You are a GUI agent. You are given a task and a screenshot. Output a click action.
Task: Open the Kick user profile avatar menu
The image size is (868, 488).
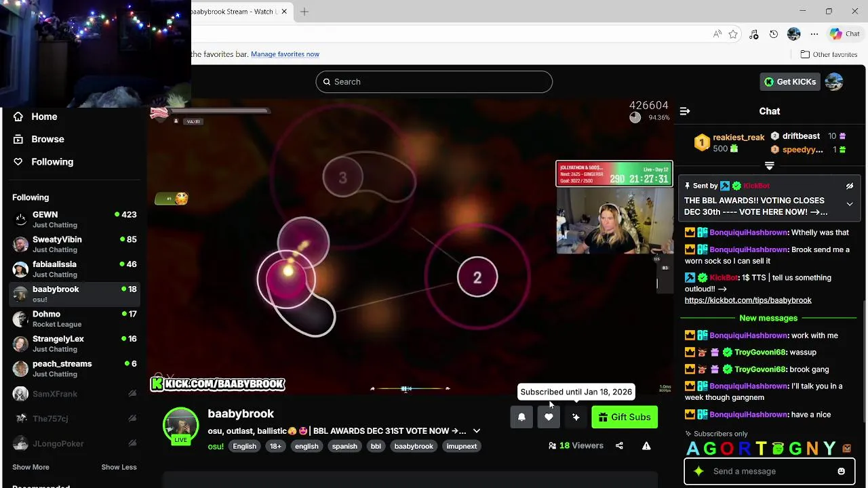point(834,81)
